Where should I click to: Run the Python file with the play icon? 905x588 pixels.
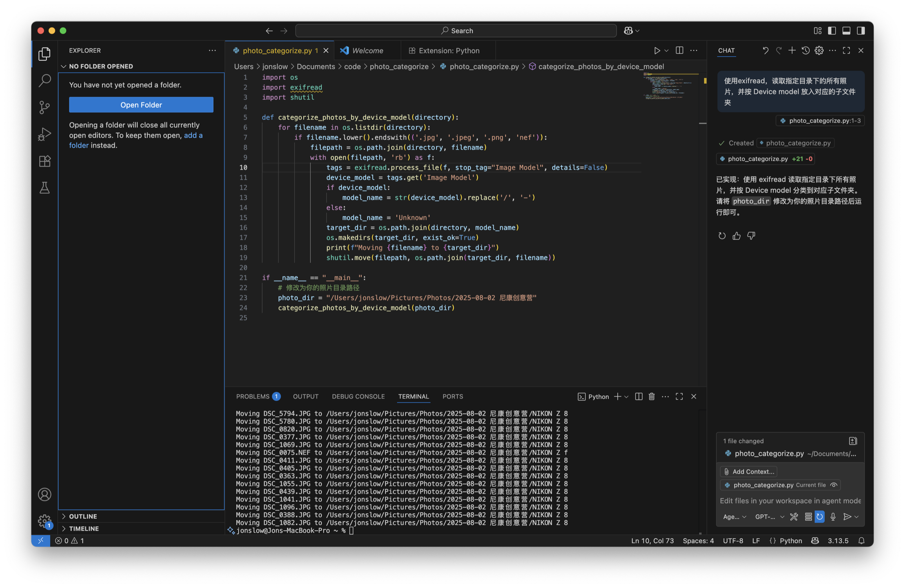[x=657, y=51]
